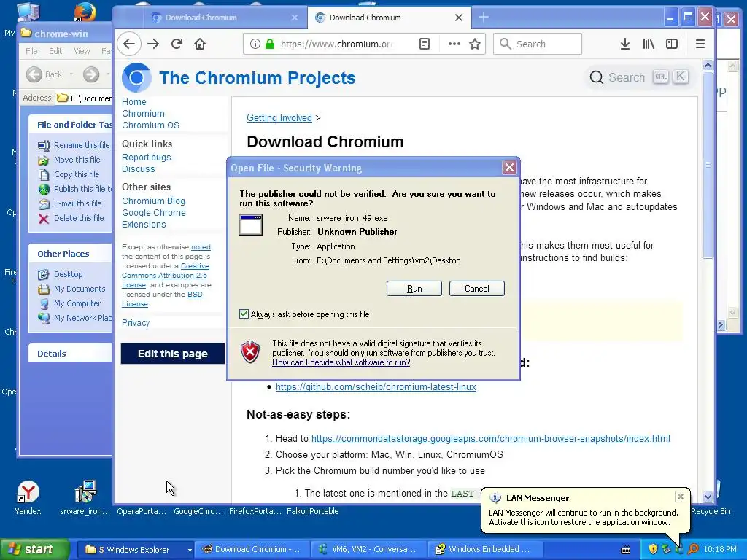This screenshot has width=747, height=560.
Task: Click the security shield tray icon
Action: tap(653, 549)
